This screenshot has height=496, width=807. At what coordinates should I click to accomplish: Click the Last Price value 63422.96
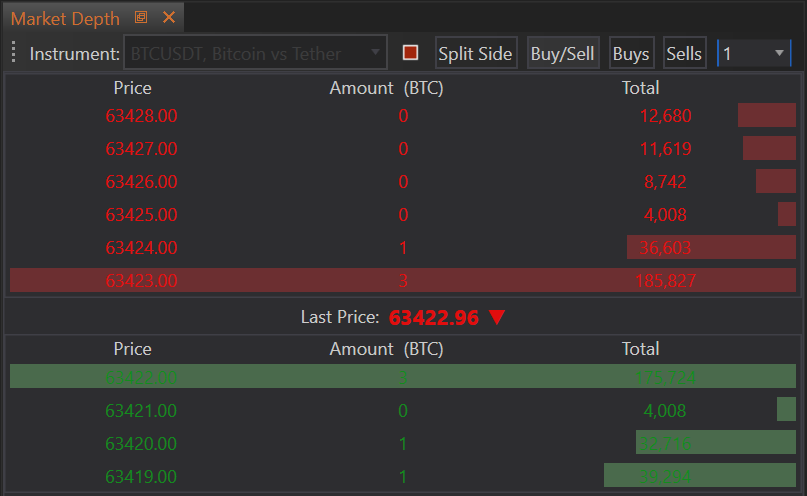pyautogui.click(x=433, y=317)
